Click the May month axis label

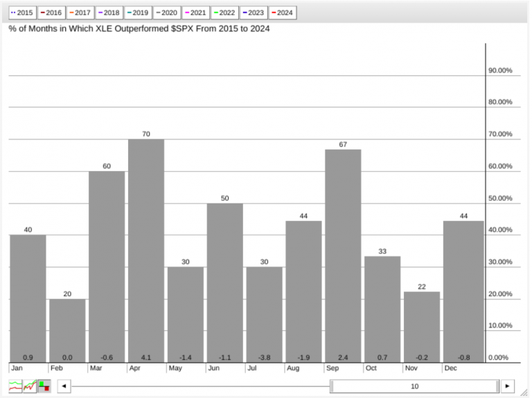point(175,368)
